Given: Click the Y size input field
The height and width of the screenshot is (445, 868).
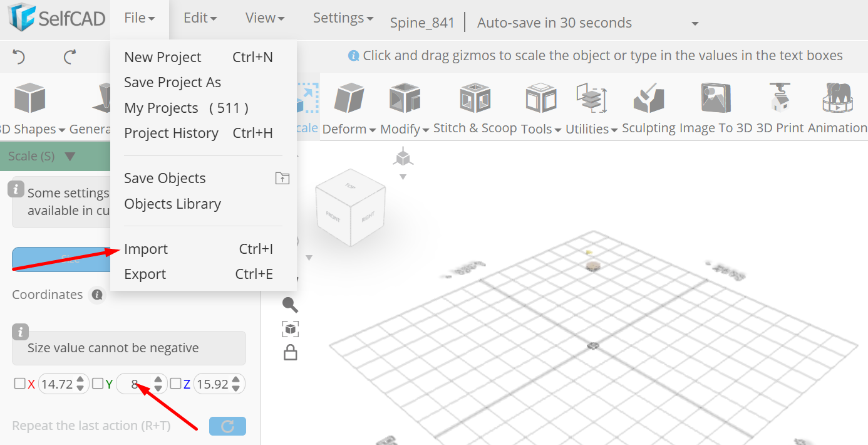Looking at the screenshot, I should tap(135, 384).
